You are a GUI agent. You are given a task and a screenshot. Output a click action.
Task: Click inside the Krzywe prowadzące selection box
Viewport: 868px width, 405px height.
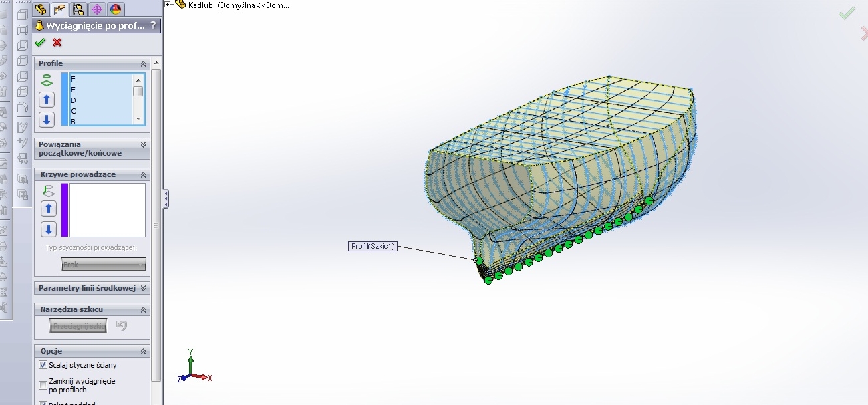tap(107, 210)
